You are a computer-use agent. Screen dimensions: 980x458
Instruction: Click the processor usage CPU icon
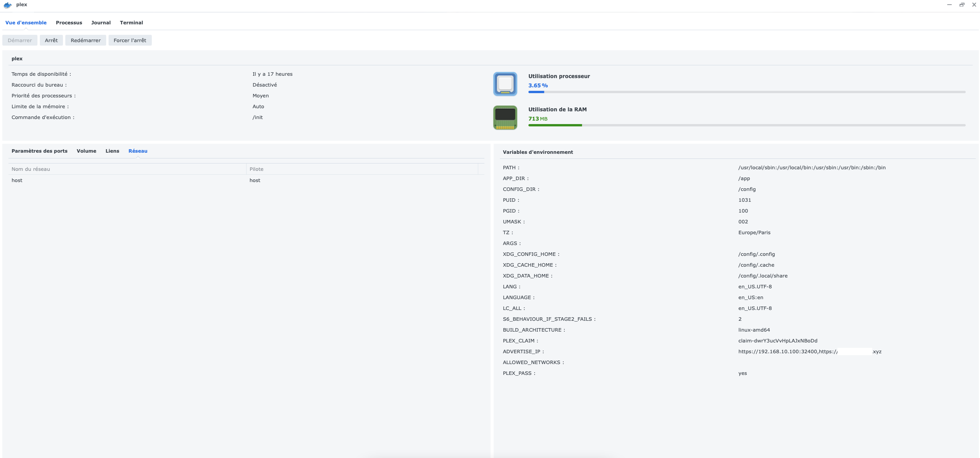click(x=505, y=84)
